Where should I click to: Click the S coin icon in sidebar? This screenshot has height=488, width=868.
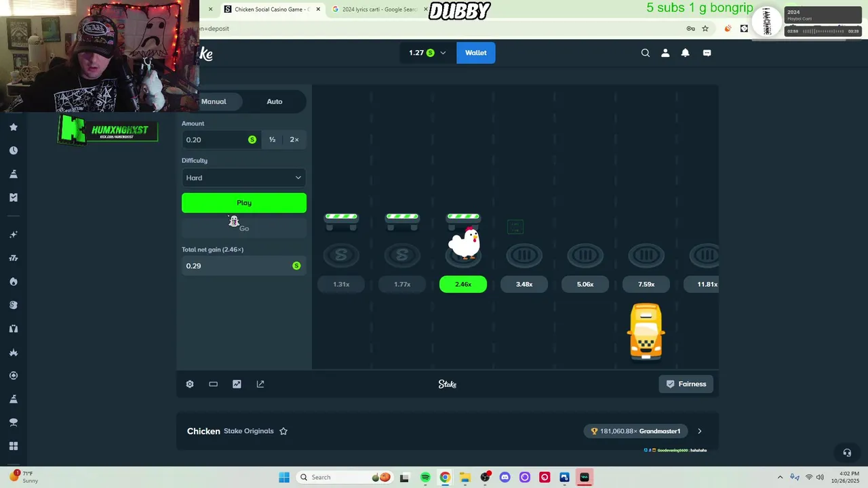13,305
